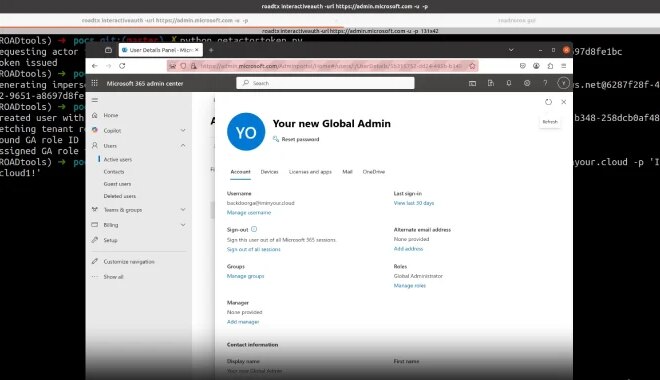The width and height of the screenshot is (660, 380).
Task: Switch to the OneDrive tab
Action: coord(374,172)
